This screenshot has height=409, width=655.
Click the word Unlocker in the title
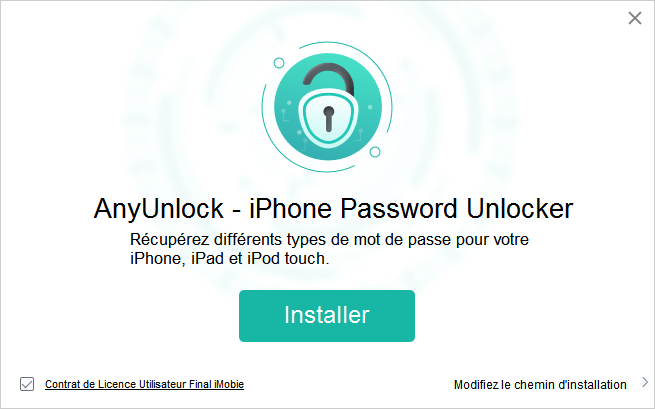pos(520,208)
